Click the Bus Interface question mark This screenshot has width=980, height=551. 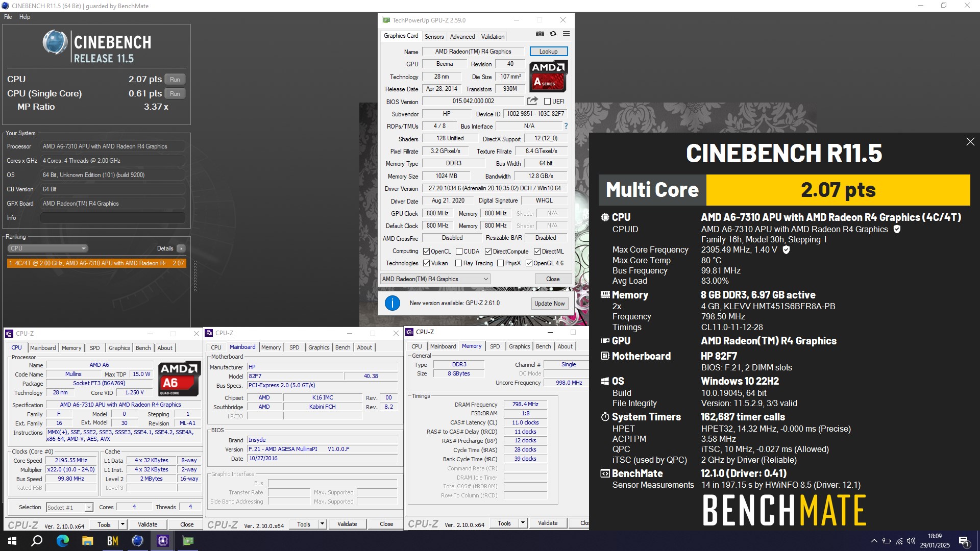566,126
